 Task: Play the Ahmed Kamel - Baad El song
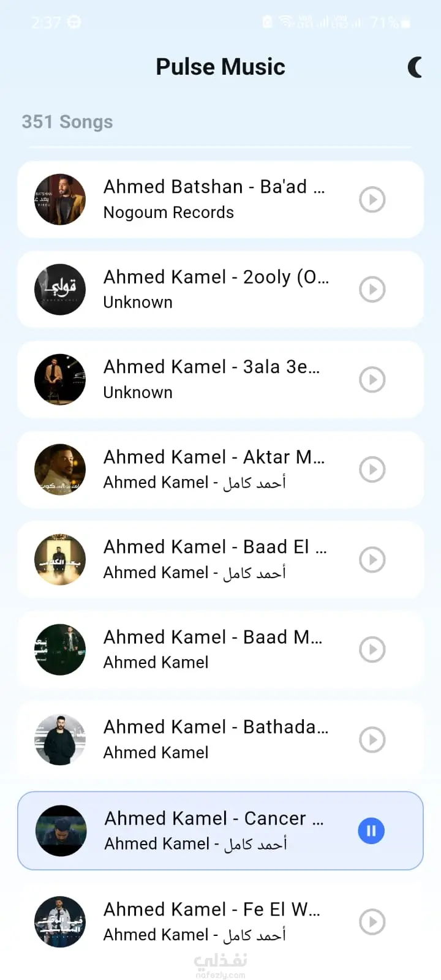[372, 560]
